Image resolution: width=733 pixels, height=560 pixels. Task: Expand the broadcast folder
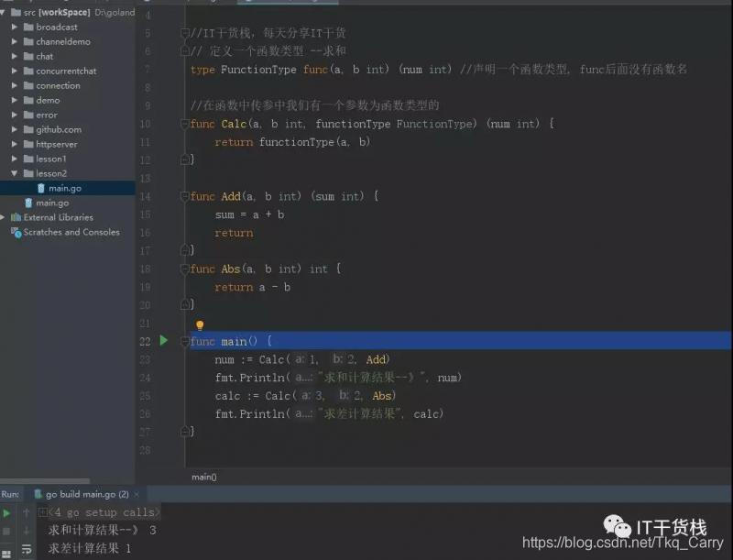(15, 27)
